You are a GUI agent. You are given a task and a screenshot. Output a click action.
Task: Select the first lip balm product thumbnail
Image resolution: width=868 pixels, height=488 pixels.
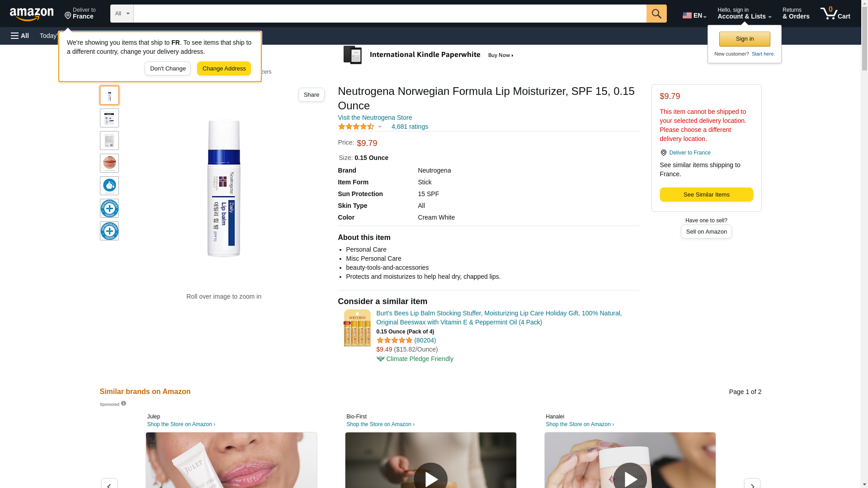(109, 95)
